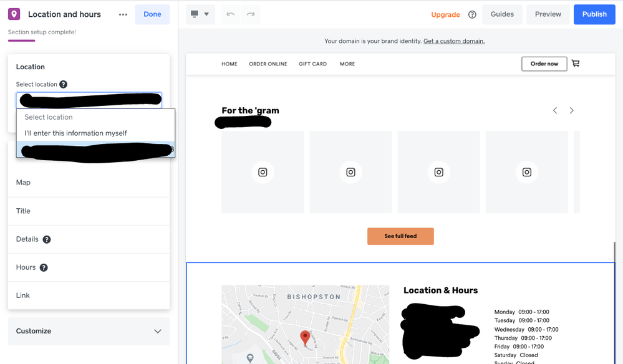The width and height of the screenshot is (623, 364).
Task: Click the undo arrow icon
Action: 230,14
